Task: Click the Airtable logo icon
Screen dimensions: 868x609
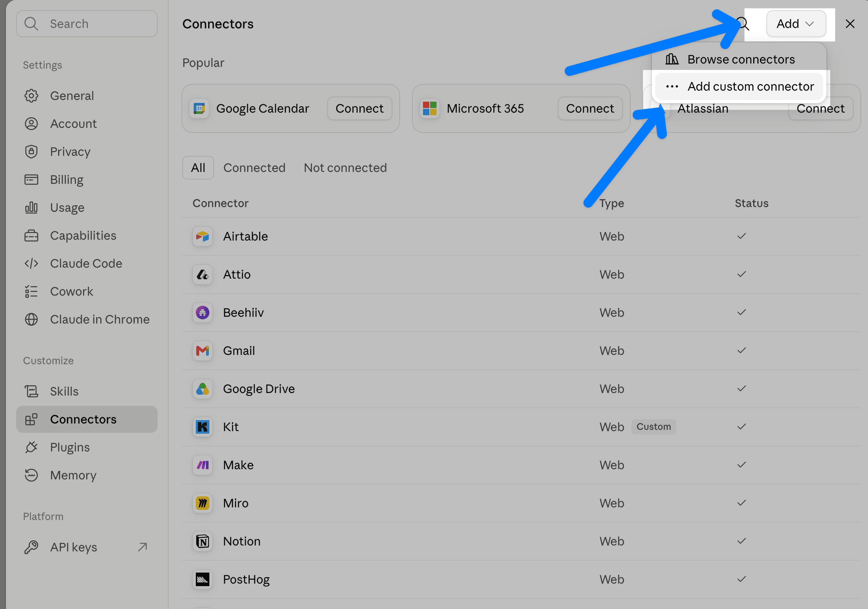Action: click(x=203, y=236)
